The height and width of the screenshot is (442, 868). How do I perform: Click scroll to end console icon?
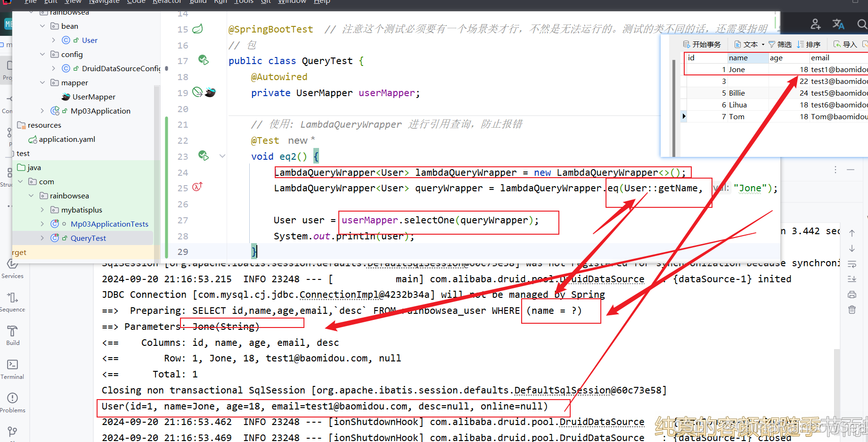coord(852,279)
